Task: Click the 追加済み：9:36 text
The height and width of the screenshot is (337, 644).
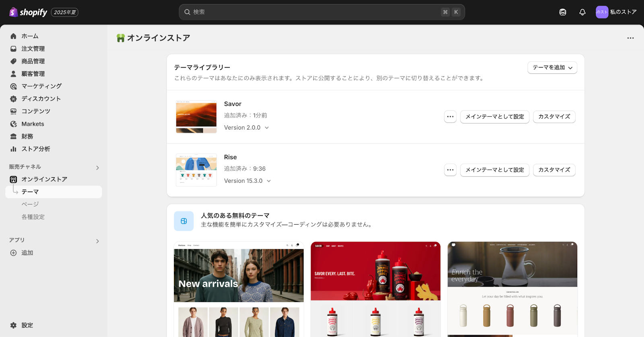Action: [x=245, y=169]
